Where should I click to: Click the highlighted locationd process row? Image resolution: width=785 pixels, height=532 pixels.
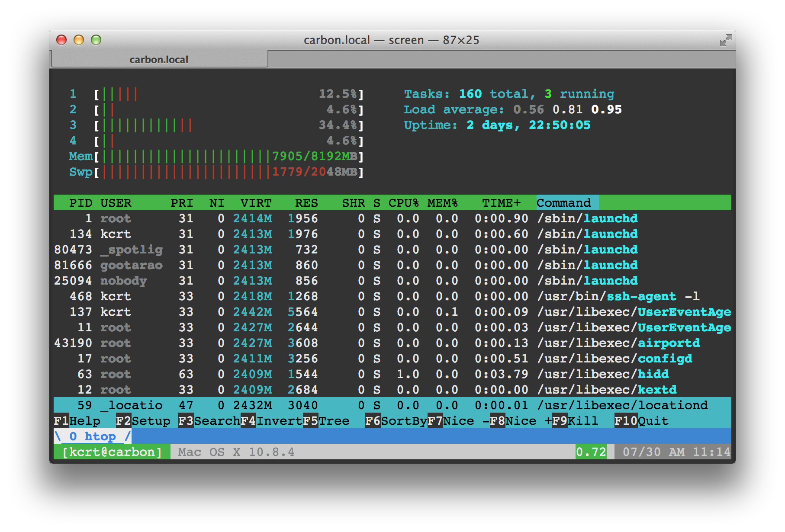click(x=392, y=405)
